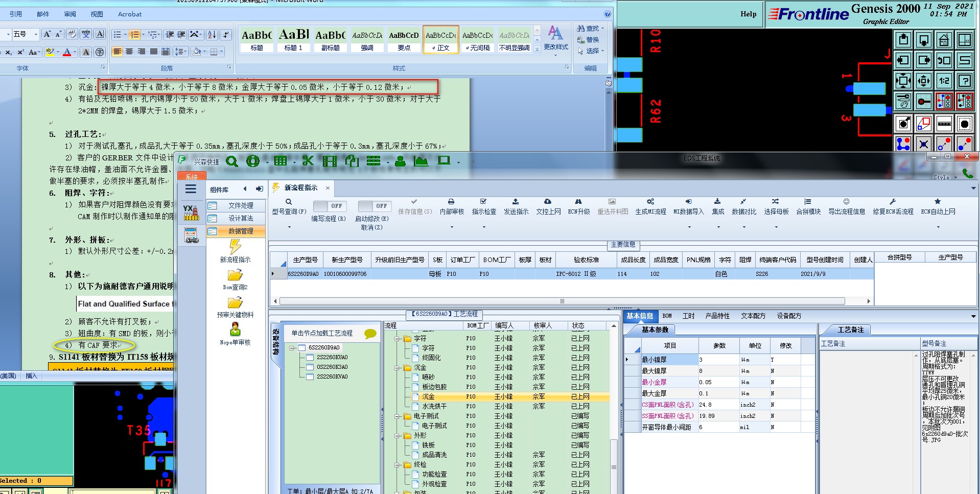Open dropdown under MI数据导入
This screenshot has height=494, width=980.
point(689,227)
